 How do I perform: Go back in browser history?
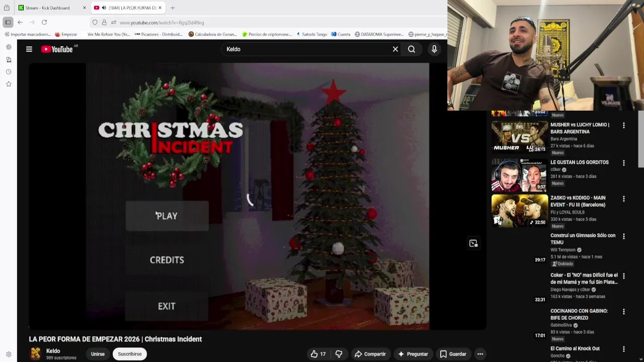20,22
